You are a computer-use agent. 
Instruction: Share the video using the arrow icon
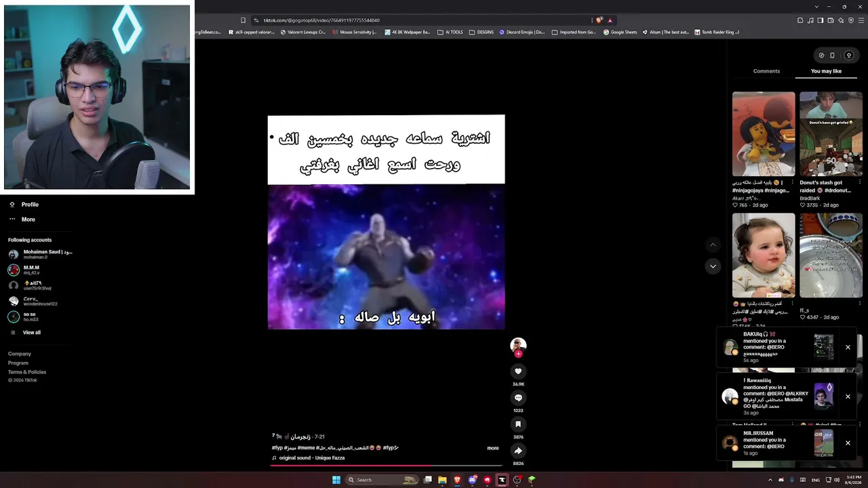point(518,451)
